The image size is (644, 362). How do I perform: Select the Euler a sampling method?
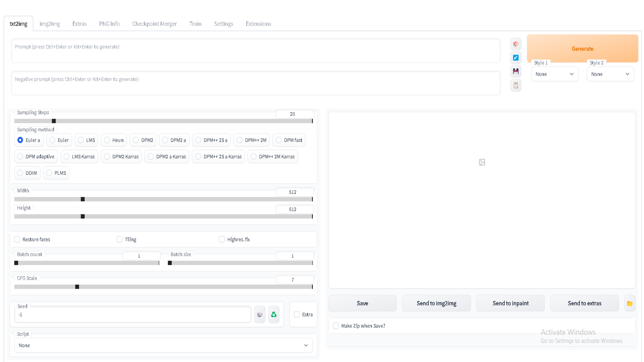click(x=29, y=140)
